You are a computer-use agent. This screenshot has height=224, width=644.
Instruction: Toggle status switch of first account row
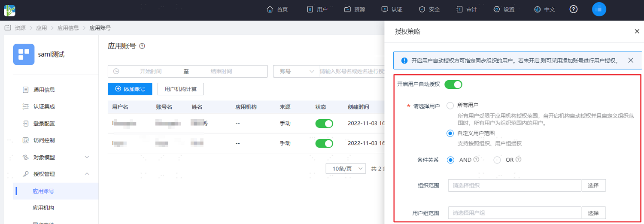click(x=324, y=124)
